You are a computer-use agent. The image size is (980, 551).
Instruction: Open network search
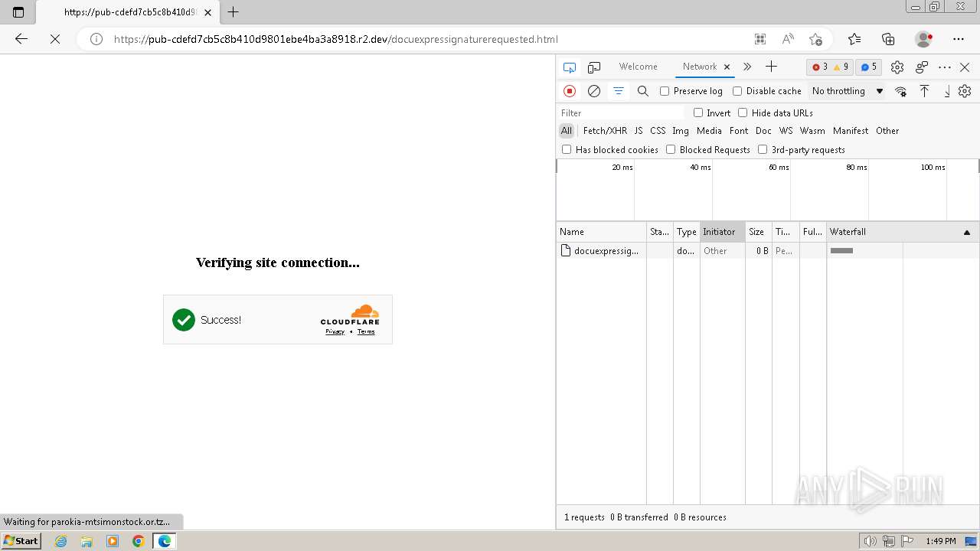pyautogui.click(x=643, y=91)
